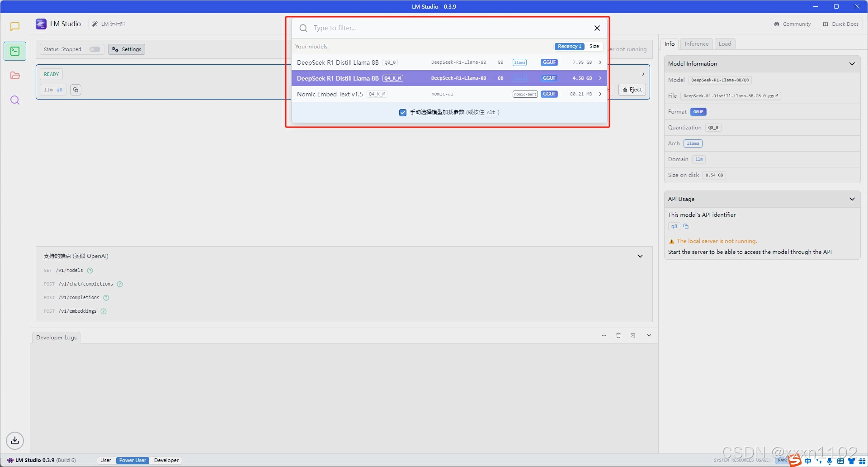Expand the DeepSeek R1 Q4_K_M model row arrow
Image resolution: width=868 pixels, height=467 pixels.
(x=600, y=78)
